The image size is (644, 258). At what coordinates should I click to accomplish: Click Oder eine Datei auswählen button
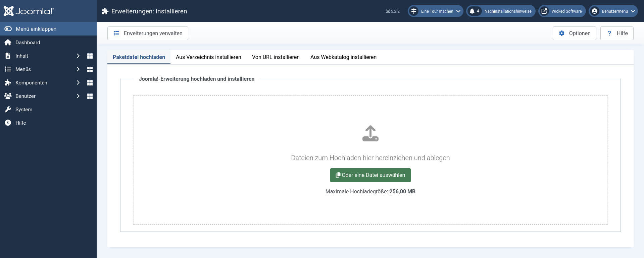370,175
